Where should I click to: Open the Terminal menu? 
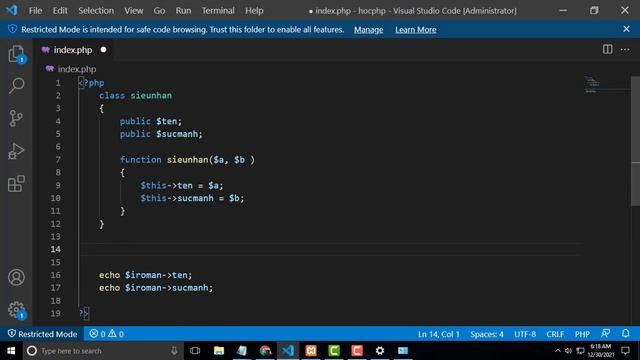click(218, 11)
